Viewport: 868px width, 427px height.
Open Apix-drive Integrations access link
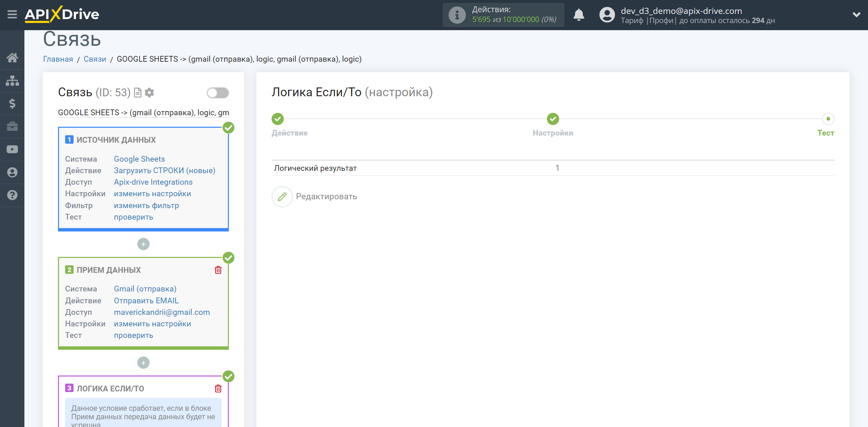pos(153,182)
